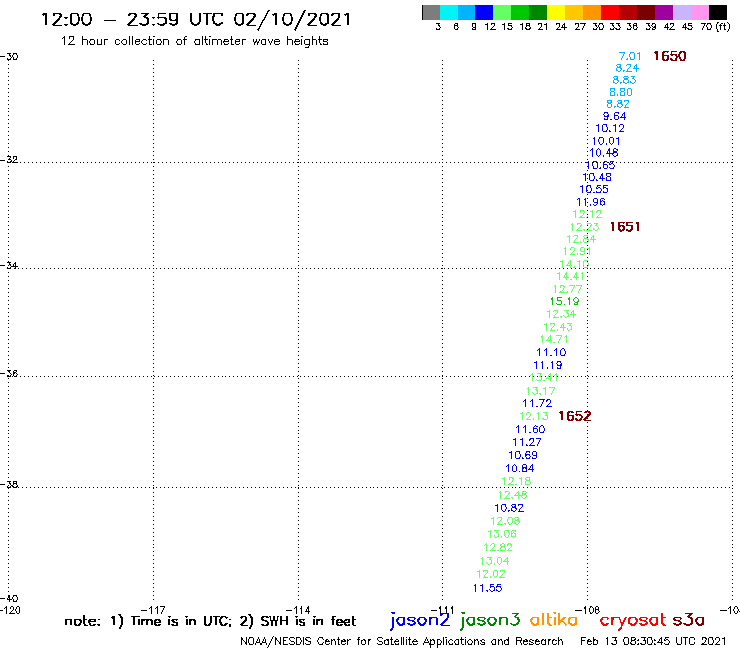Image resolution: width=740 pixels, height=650 pixels.
Task: Click the wave height value '12.82'
Action: tap(498, 547)
